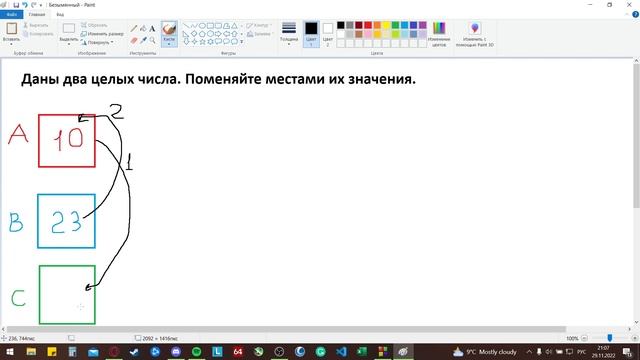Choose the Diamond shape

click(194, 34)
